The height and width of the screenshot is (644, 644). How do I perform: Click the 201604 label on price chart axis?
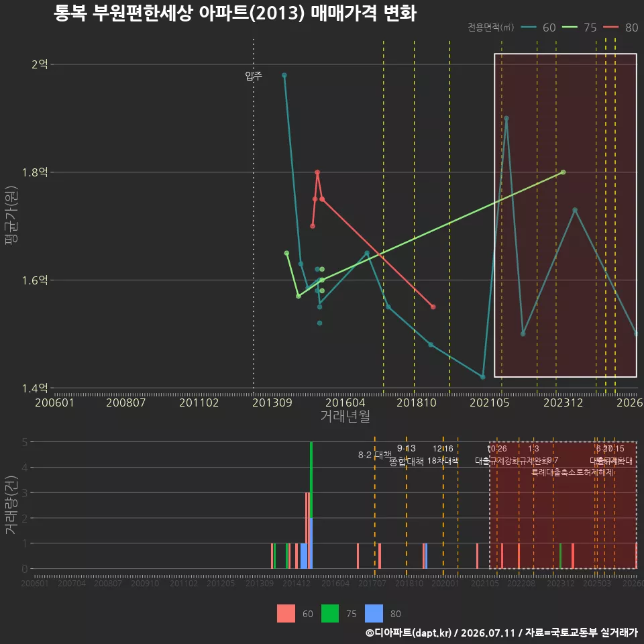345,402
